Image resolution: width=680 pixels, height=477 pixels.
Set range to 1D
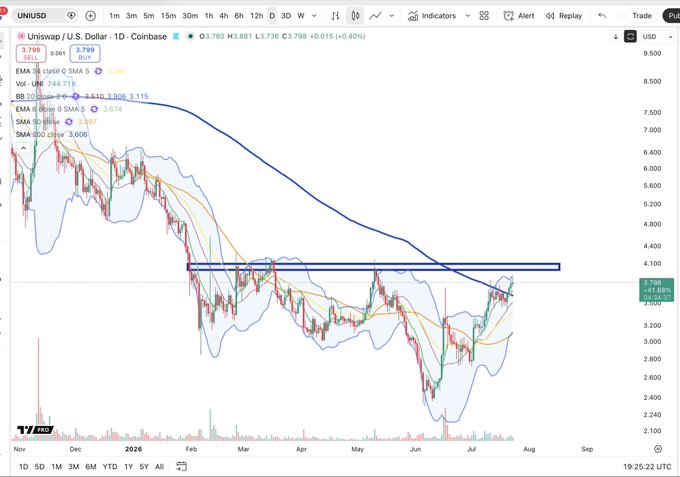(x=23, y=467)
